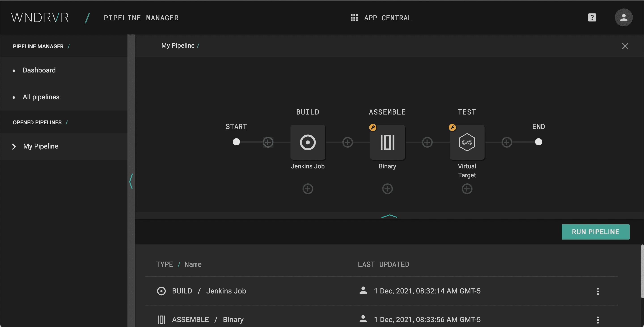Viewport: 644px width, 327px height.
Task: Click the vertical scrollbar in table panel
Action: point(642,272)
